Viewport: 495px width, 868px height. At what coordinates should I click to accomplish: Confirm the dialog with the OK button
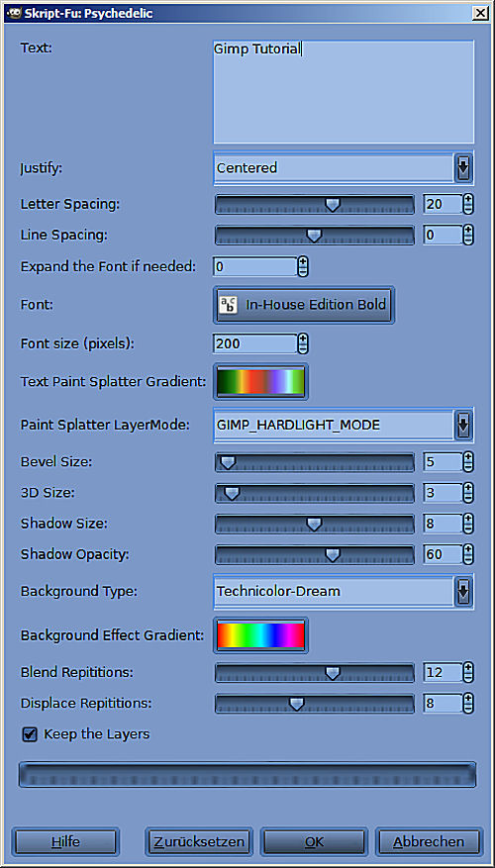314,842
